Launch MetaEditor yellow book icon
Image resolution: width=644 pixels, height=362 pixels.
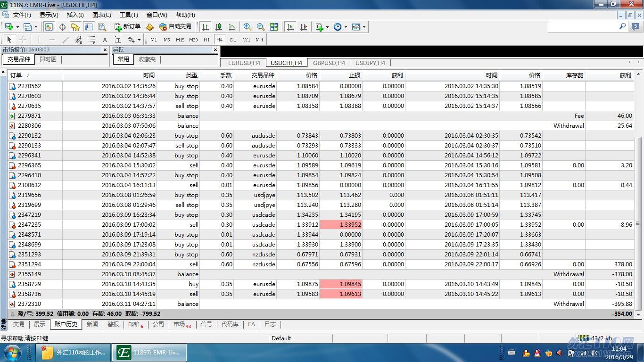pyautogui.click(x=150, y=27)
